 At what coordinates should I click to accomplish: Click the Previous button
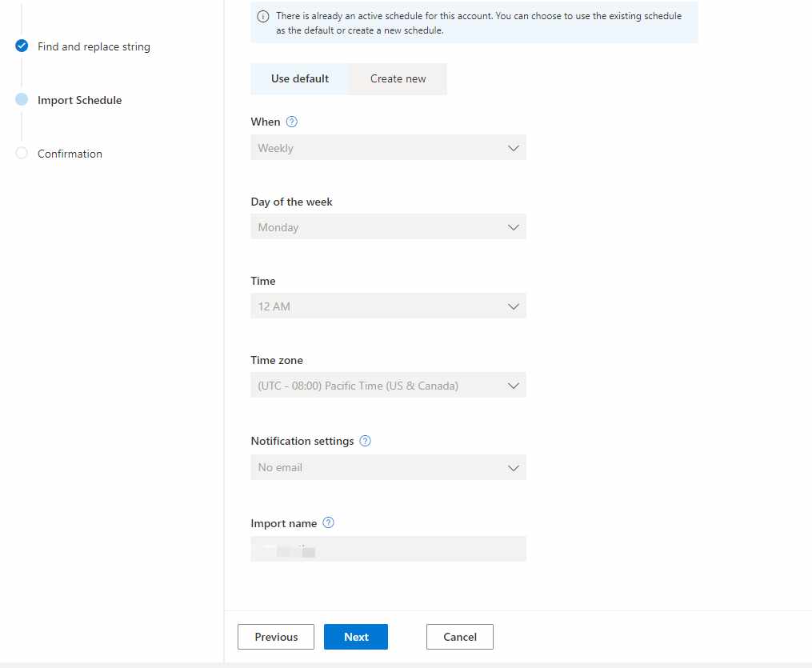click(x=276, y=637)
